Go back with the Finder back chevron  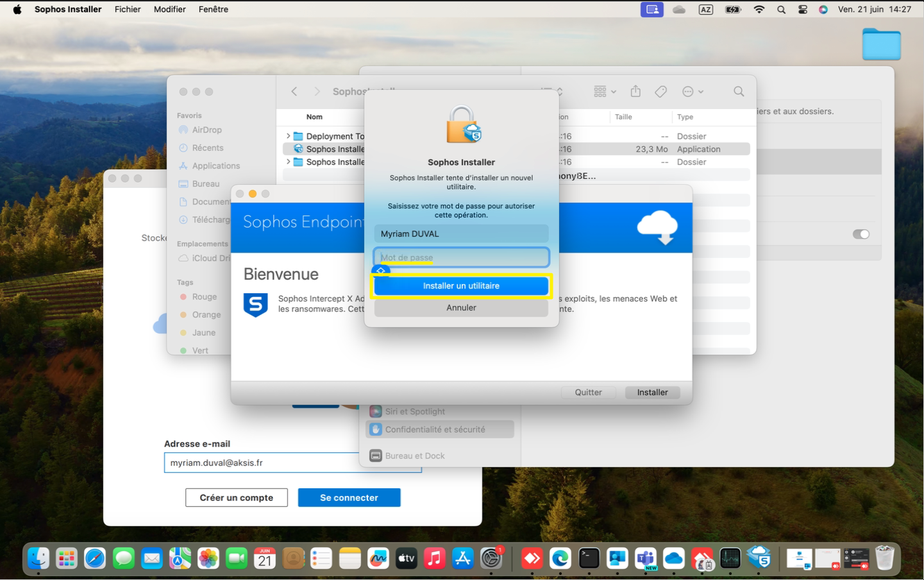coord(294,92)
